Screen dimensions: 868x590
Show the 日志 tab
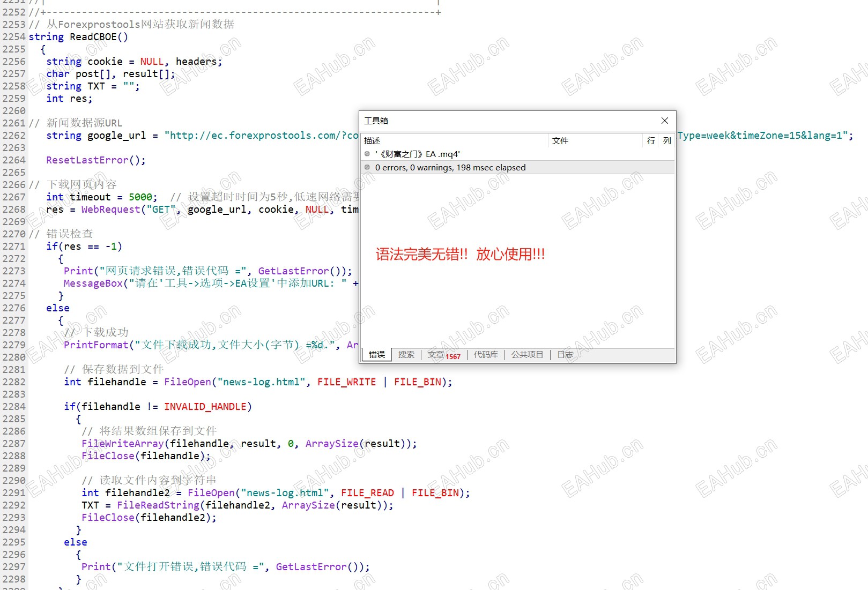(565, 354)
